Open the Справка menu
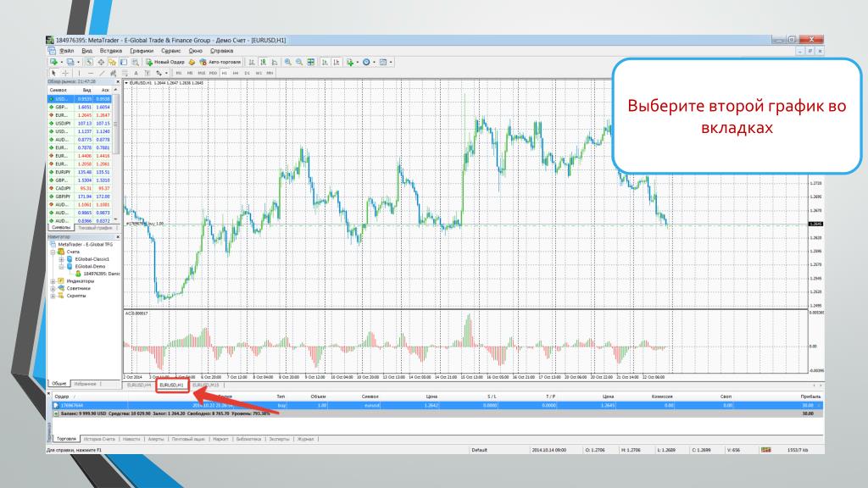Screen dimensions: 868x488 point(221,51)
